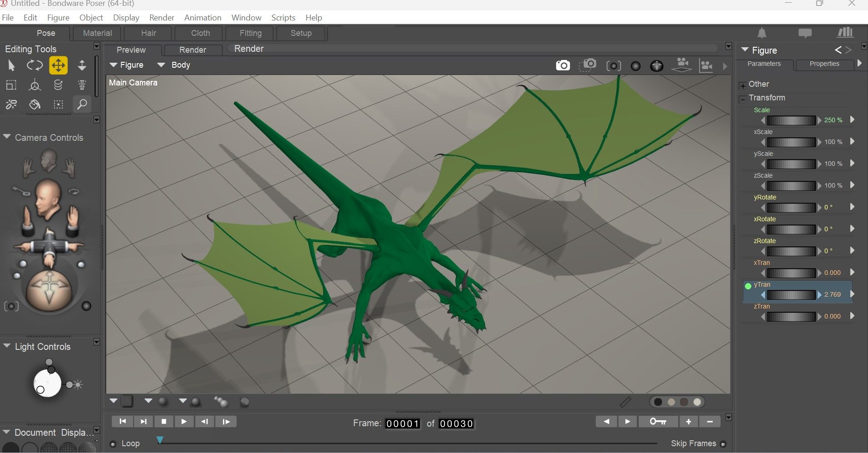The image size is (868, 453).
Task: Click the camera trackball sphere control
Action: click(x=49, y=290)
